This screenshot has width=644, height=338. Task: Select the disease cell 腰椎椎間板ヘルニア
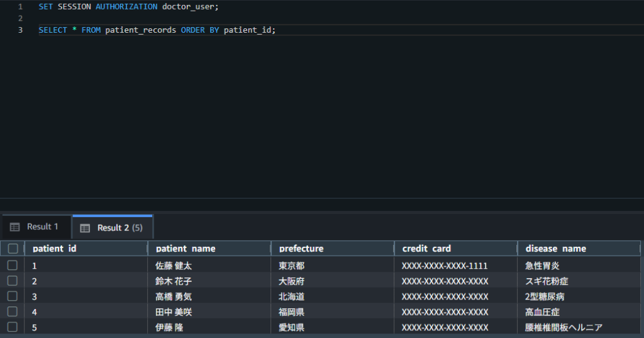click(579, 327)
